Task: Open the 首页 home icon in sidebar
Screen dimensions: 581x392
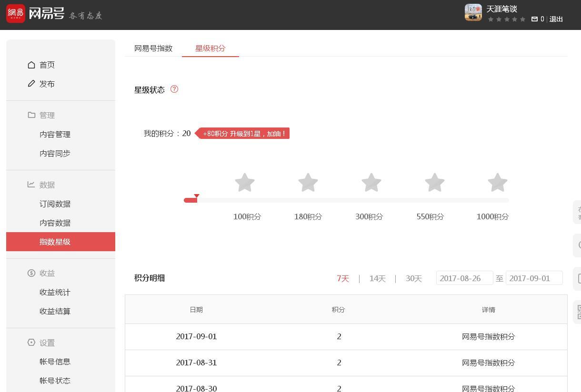Action: (x=31, y=65)
